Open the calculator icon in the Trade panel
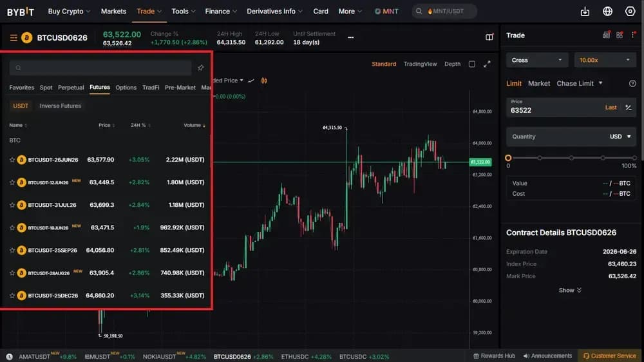The width and height of the screenshot is (644, 362). 606,35
